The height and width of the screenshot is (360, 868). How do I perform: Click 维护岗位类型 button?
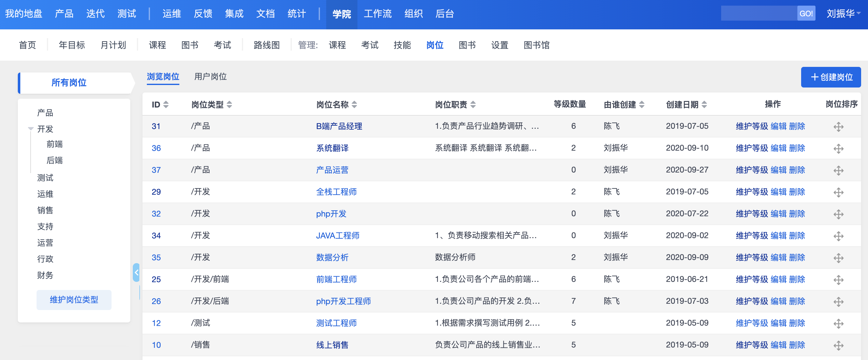click(x=74, y=299)
